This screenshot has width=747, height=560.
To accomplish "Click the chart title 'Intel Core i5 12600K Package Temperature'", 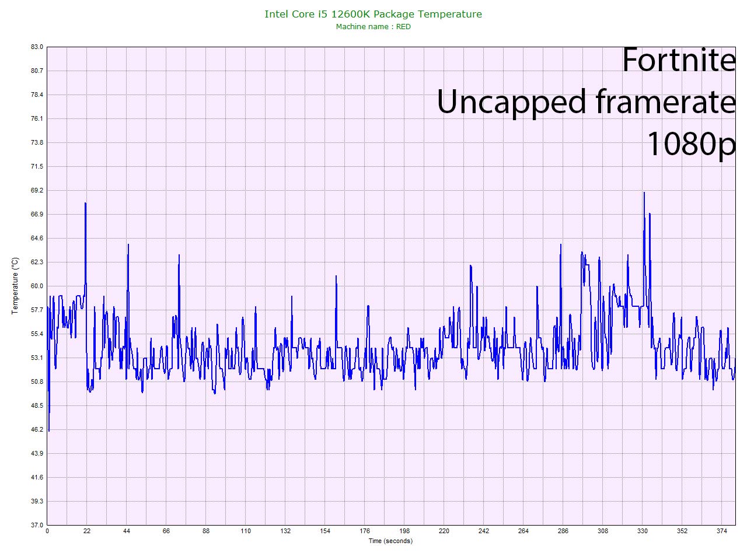I will pyautogui.click(x=373, y=14).
